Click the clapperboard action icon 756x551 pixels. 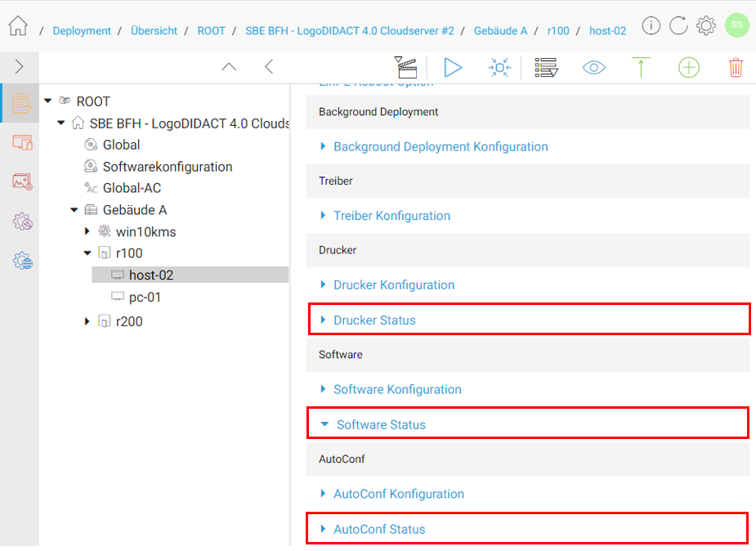tap(406, 67)
